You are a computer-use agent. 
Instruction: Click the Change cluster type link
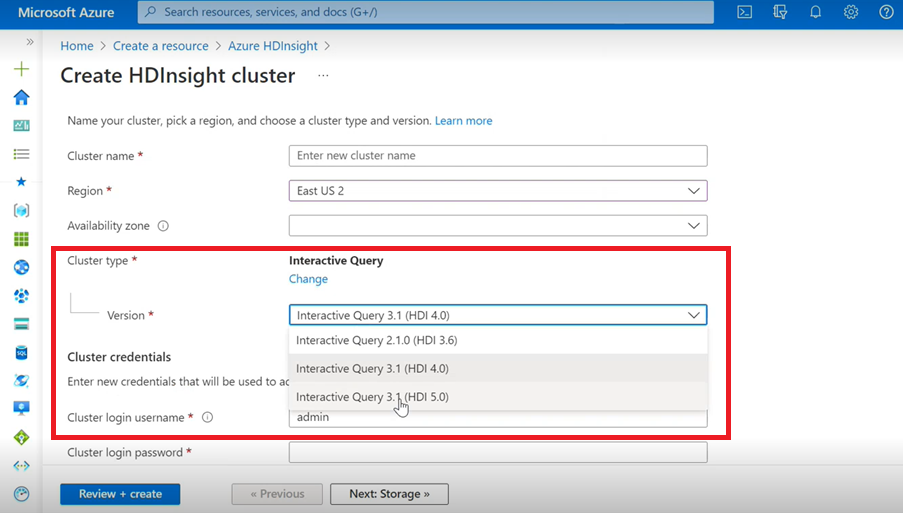point(308,279)
